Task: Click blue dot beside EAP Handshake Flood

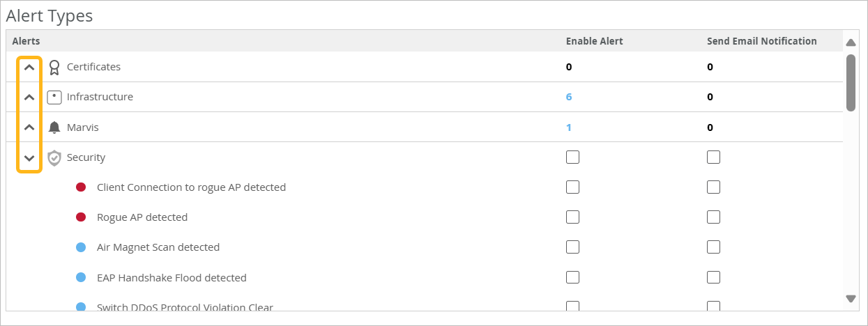Action: [x=81, y=278]
